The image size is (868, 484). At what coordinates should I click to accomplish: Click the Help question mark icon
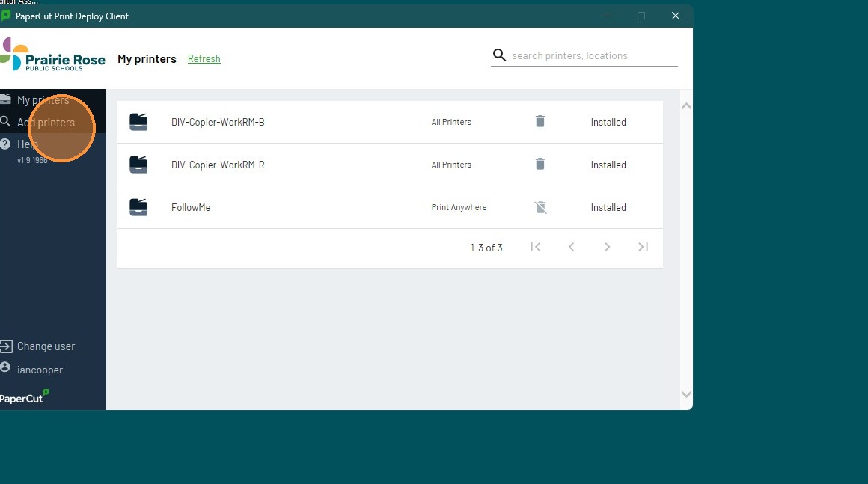click(5, 144)
